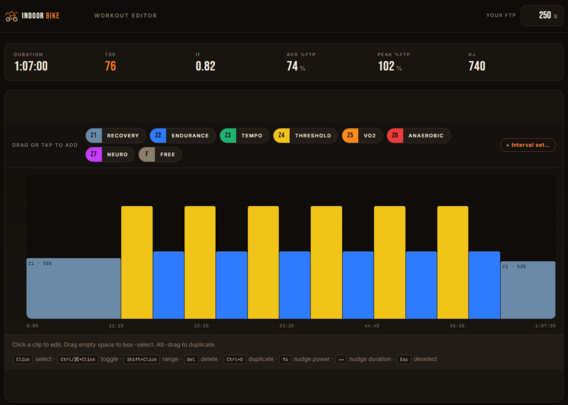Add a Z6 Anaerobic zone block
The height and width of the screenshot is (405, 568).
[x=419, y=135]
